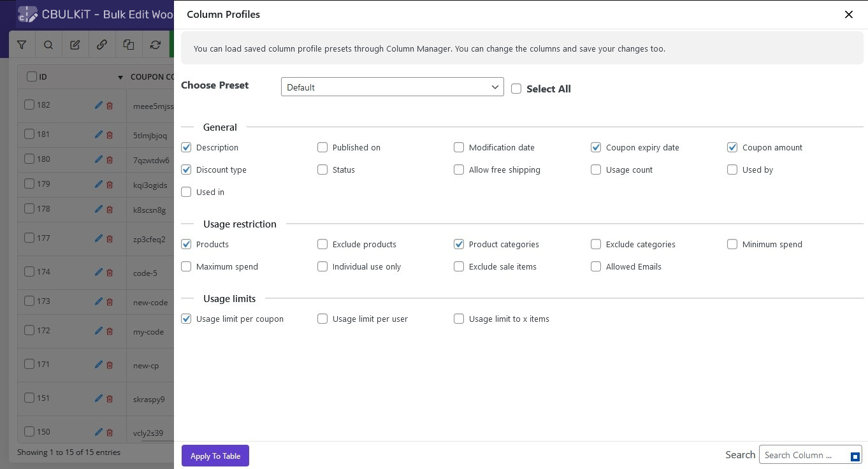Image resolution: width=868 pixels, height=469 pixels.
Task: Select the row checkbox for coupon 180
Action: (x=29, y=159)
